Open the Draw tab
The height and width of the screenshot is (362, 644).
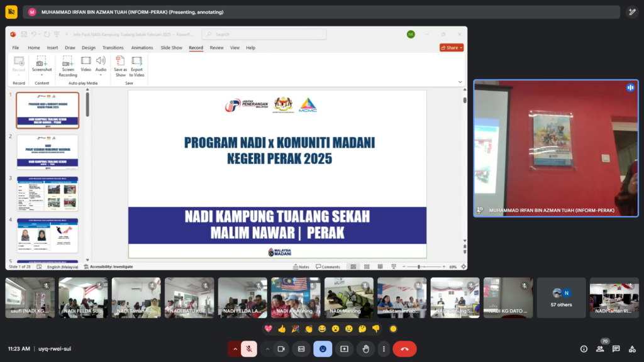tap(70, 48)
